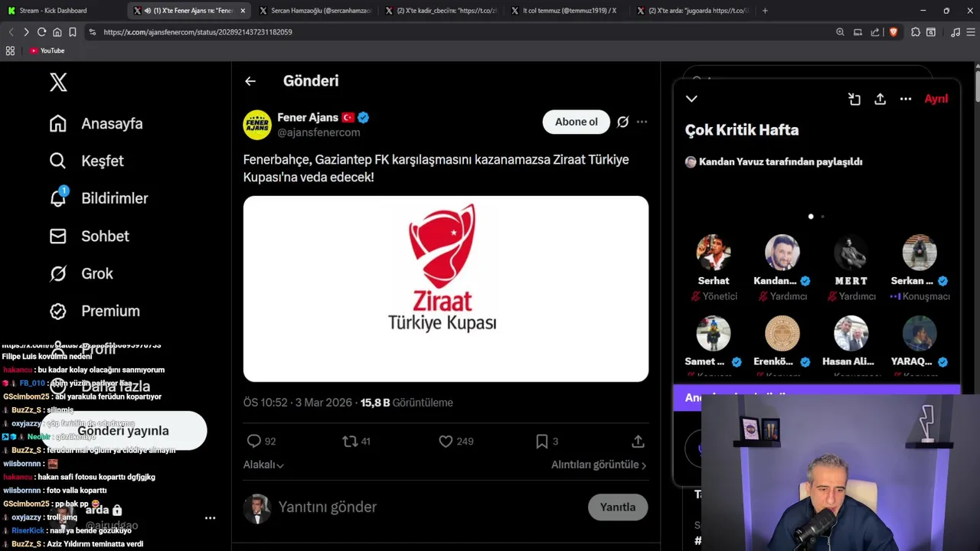Switch to col temmuz browser tab
This screenshot has height=551, width=980.
567,11
